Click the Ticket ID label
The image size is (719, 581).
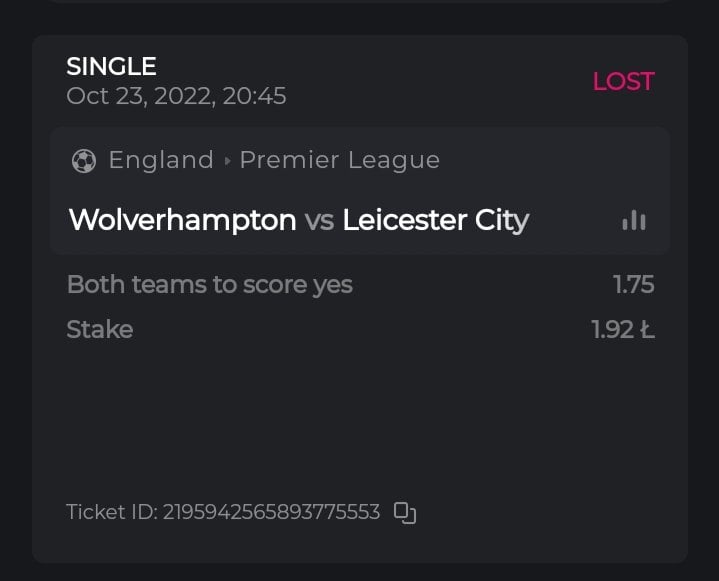pos(111,512)
